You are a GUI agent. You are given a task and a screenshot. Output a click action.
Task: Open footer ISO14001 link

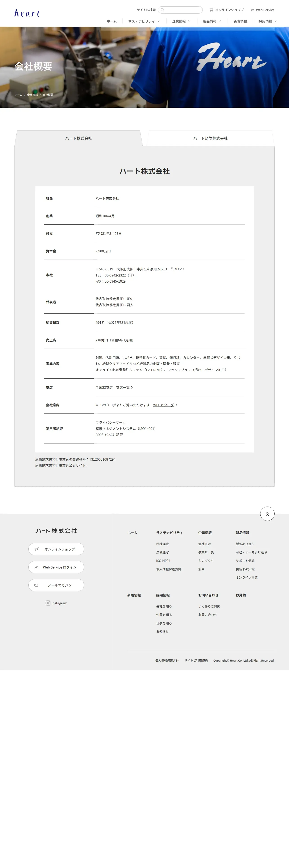(x=163, y=561)
